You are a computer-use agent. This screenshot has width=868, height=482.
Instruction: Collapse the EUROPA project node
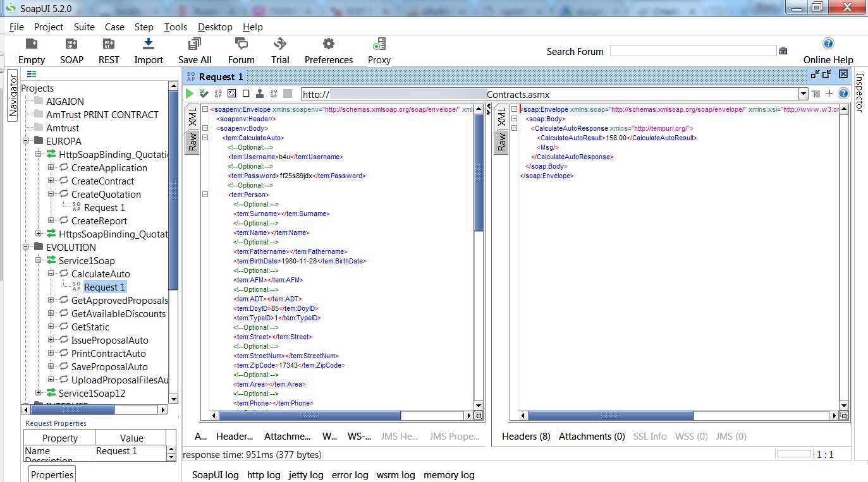click(x=25, y=141)
